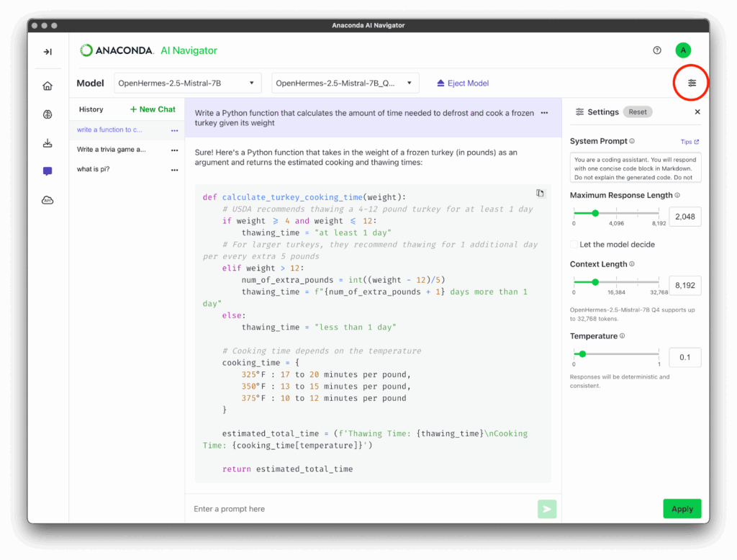Close the Settings panel
The width and height of the screenshot is (737, 560).
[x=697, y=112]
